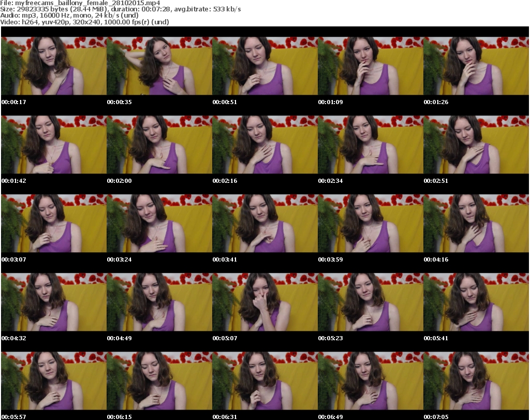Screen dimensions: 530x420
Task: Click the timestamp label 00:04:32
Action: tap(14, 339)
